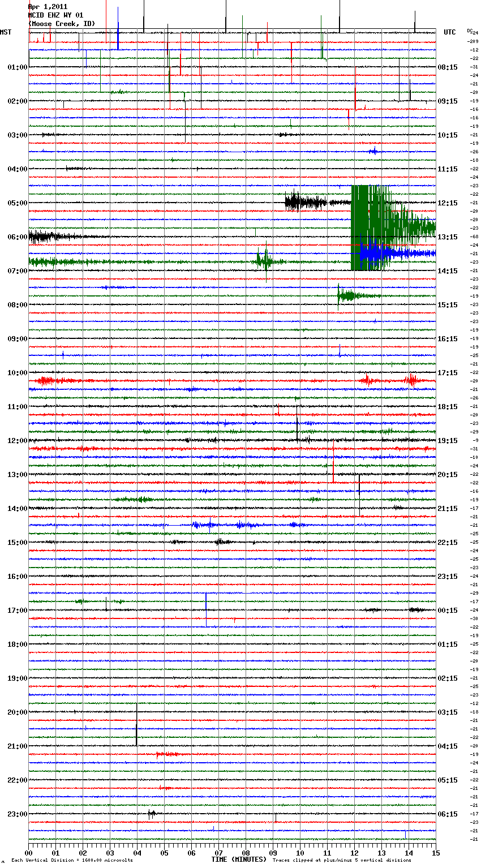Click the Each Vertical Division scale note
481x868 pixels.
point(72,861)
